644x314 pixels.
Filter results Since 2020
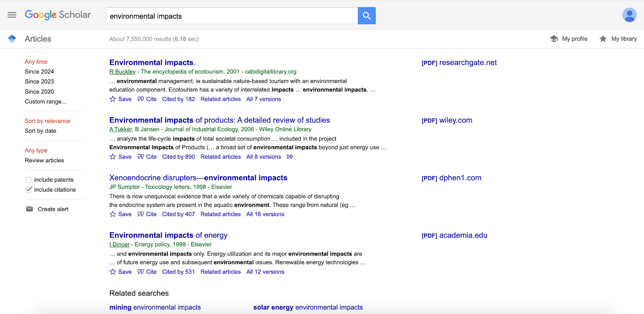[x=39, y=92]
